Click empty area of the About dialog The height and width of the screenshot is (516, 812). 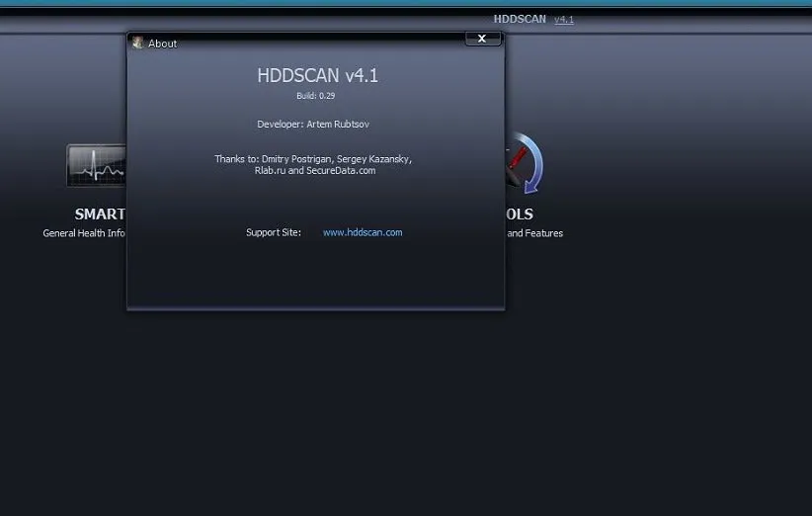pyautogui.click(x=316, y=277)
